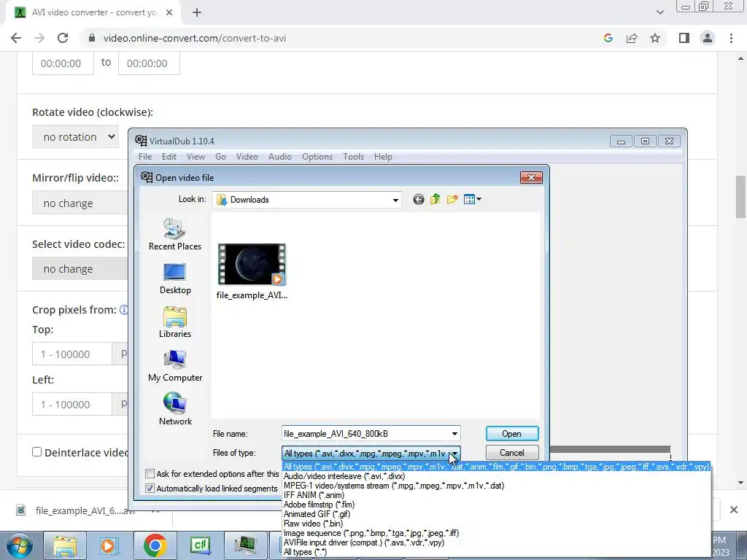Open the view menu icon in dialog toolbar
The image size is (747, 560).
tap(472, 199)
